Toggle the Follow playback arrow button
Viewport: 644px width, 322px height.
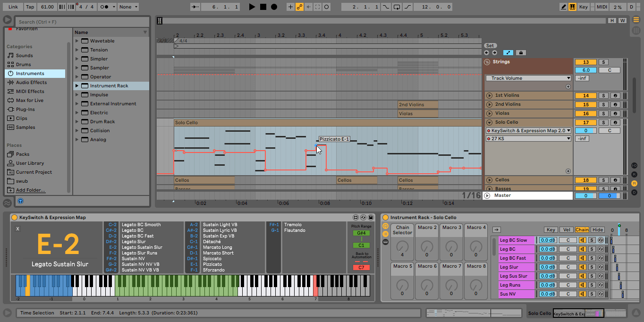click(195, 7)
